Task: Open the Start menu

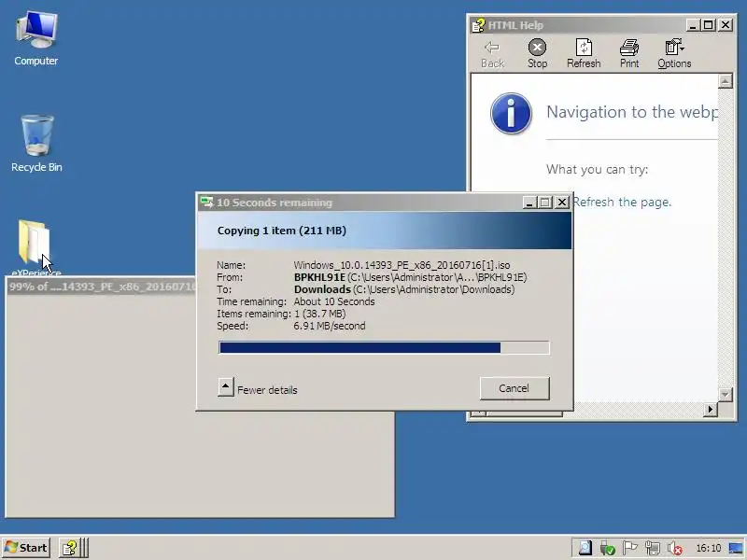Action: pos(27,548)
